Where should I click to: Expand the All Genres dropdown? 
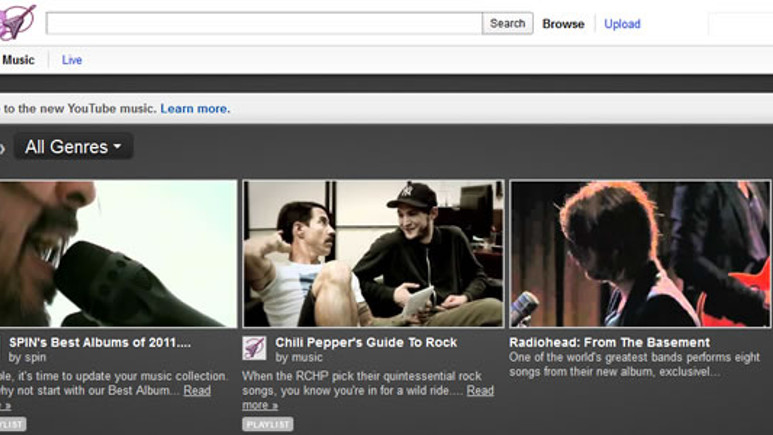pyautogui.click(x=73, y=146)
